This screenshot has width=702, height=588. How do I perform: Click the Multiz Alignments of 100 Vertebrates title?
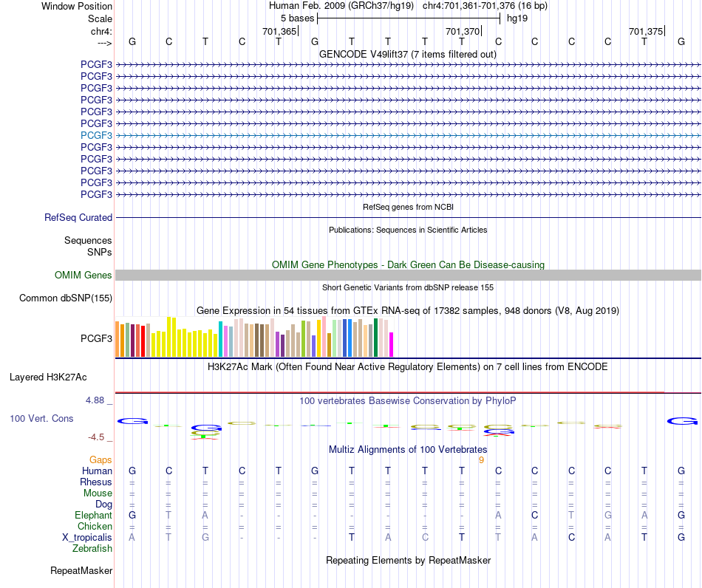pyautogui.click(x=408, y=450)
